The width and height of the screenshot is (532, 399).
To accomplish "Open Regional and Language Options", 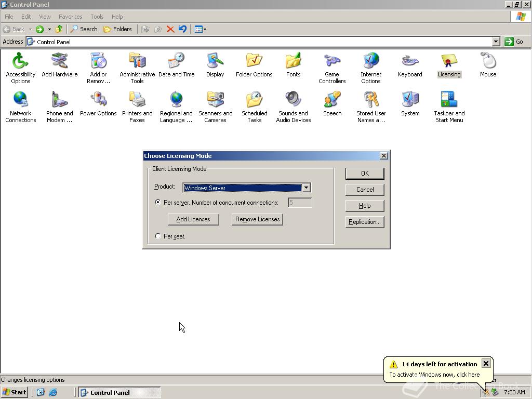I will pyautogui.click(x=177, y=107).
